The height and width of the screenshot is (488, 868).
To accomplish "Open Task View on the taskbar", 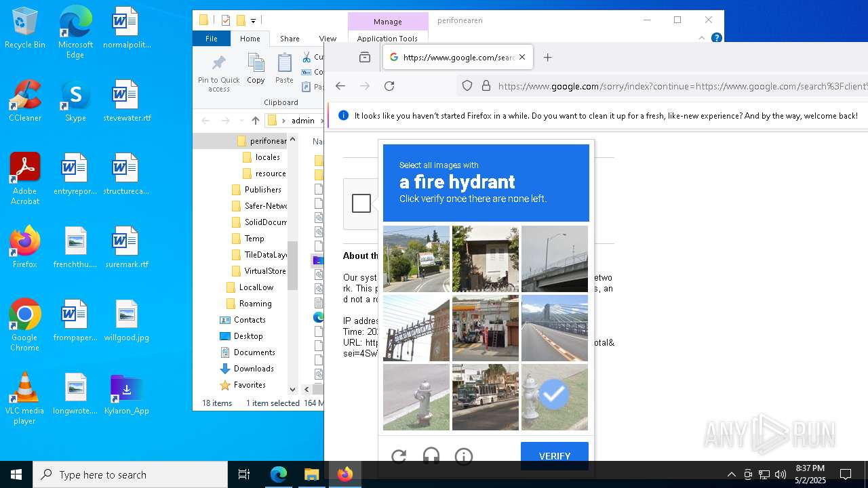I will [244, 474].
